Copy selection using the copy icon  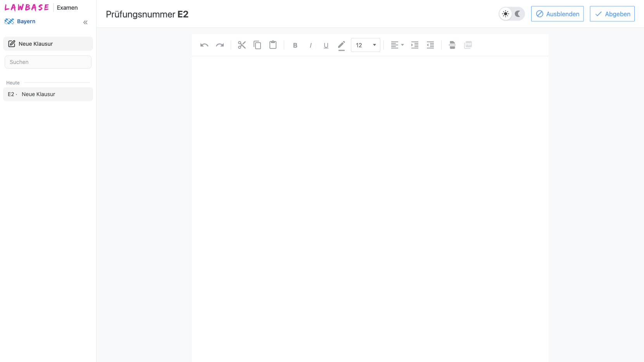(x=257, y=45)
